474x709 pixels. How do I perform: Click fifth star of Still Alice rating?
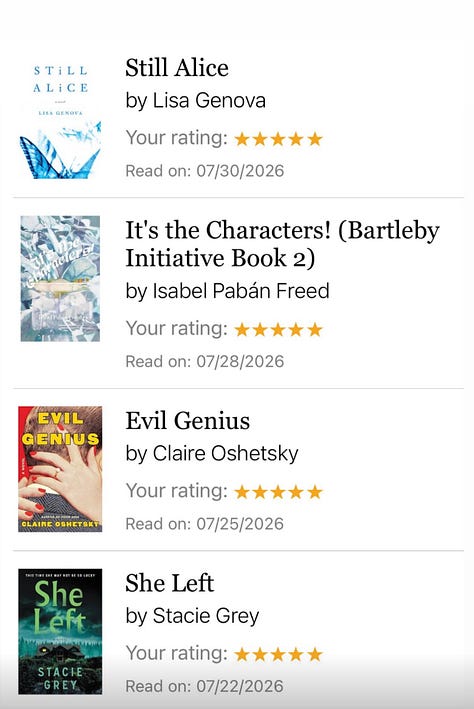[315, 139]
